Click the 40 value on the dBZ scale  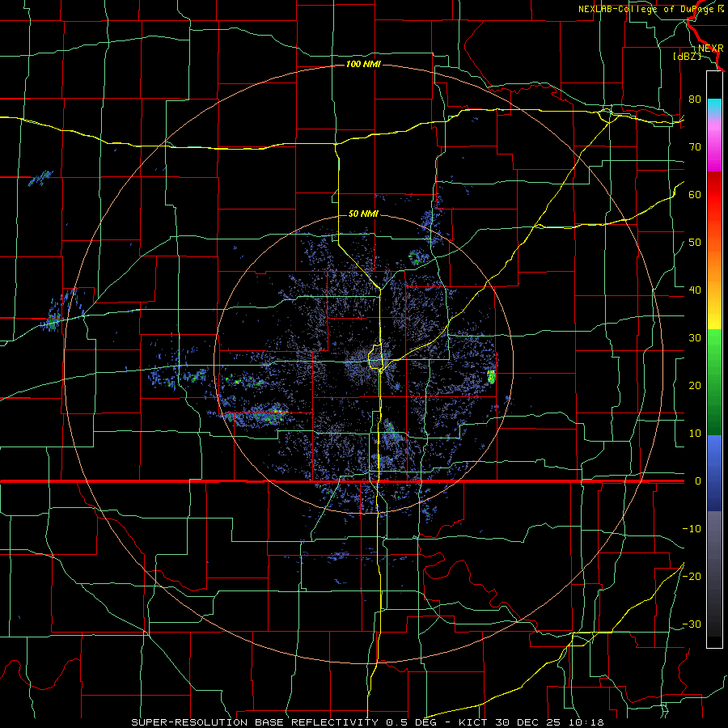point(695,290)
